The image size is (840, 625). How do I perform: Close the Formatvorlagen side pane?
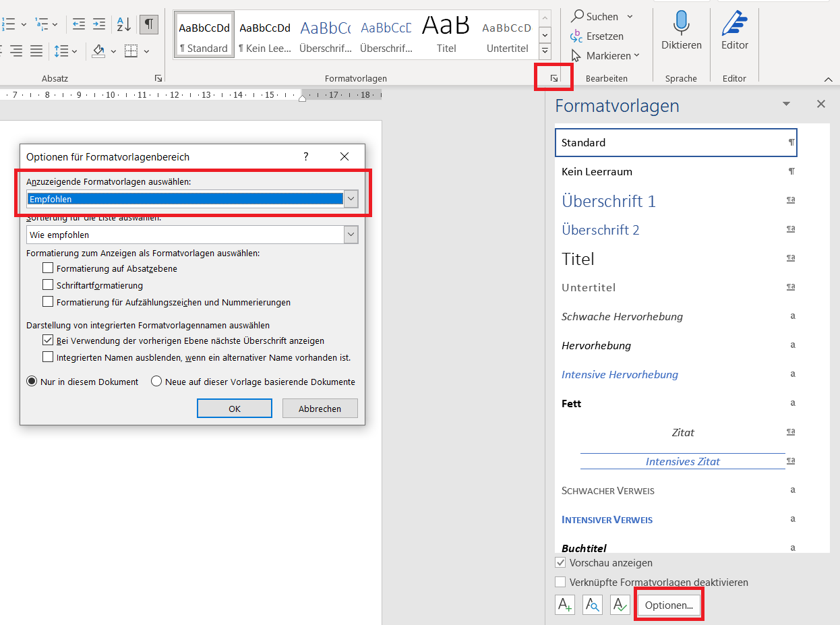coord(821,104)
